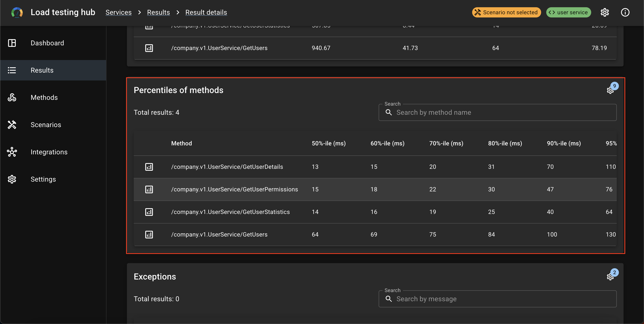Click the Load testing hub title
Screen dimensions: 644x324
(63, 12)
